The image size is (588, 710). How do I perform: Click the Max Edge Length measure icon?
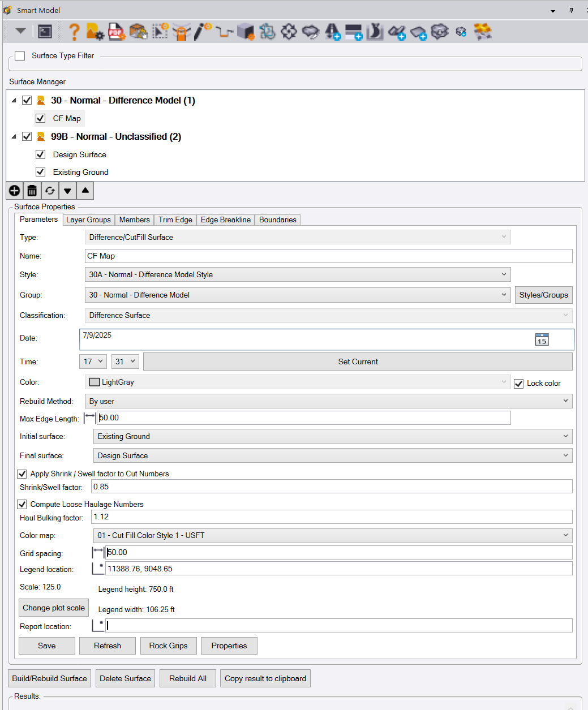pos(89,418)
